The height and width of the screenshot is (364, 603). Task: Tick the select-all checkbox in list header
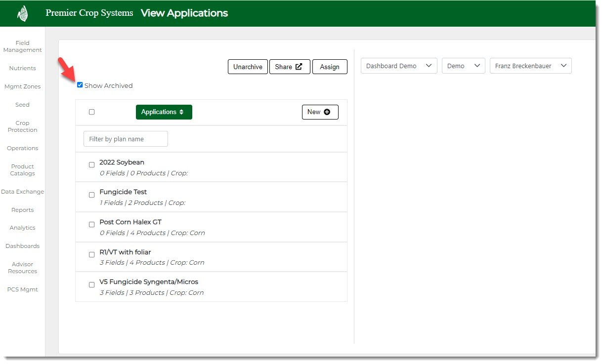coord(91,112)
